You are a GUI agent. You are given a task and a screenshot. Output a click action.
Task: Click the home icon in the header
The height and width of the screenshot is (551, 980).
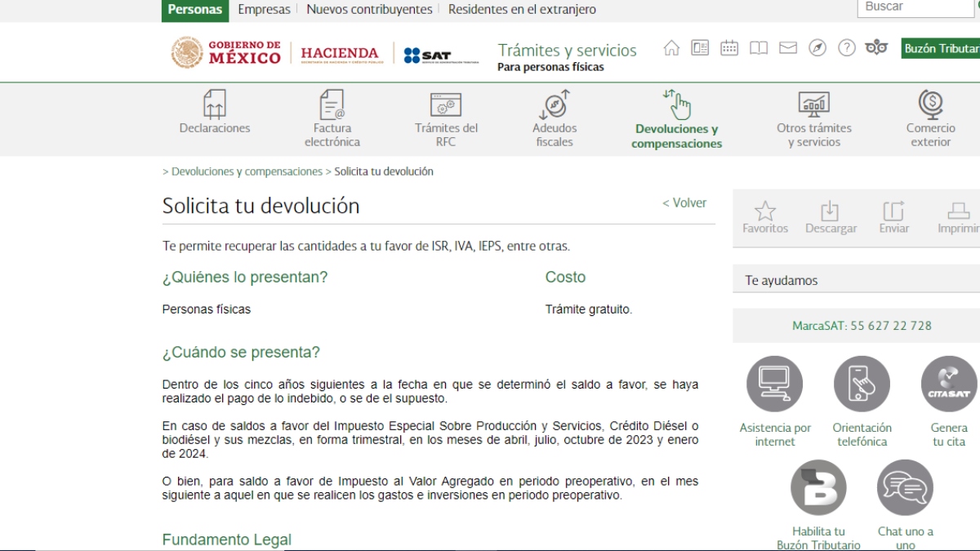[x=671, y=49]
